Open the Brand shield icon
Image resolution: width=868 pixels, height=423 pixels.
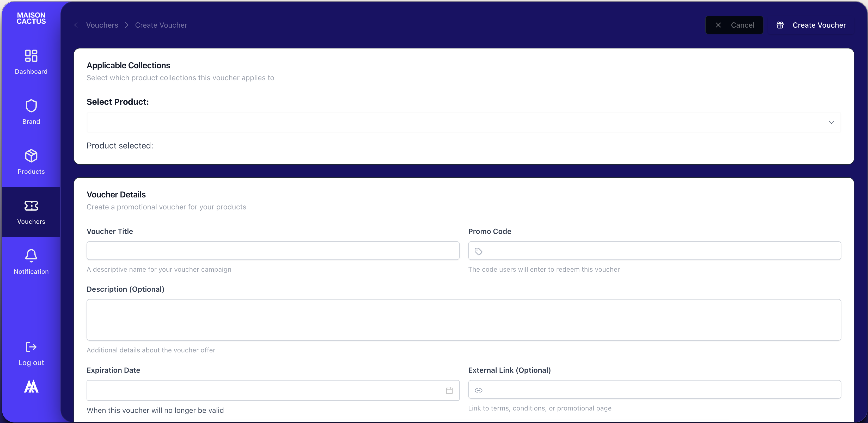click(31, 106)
